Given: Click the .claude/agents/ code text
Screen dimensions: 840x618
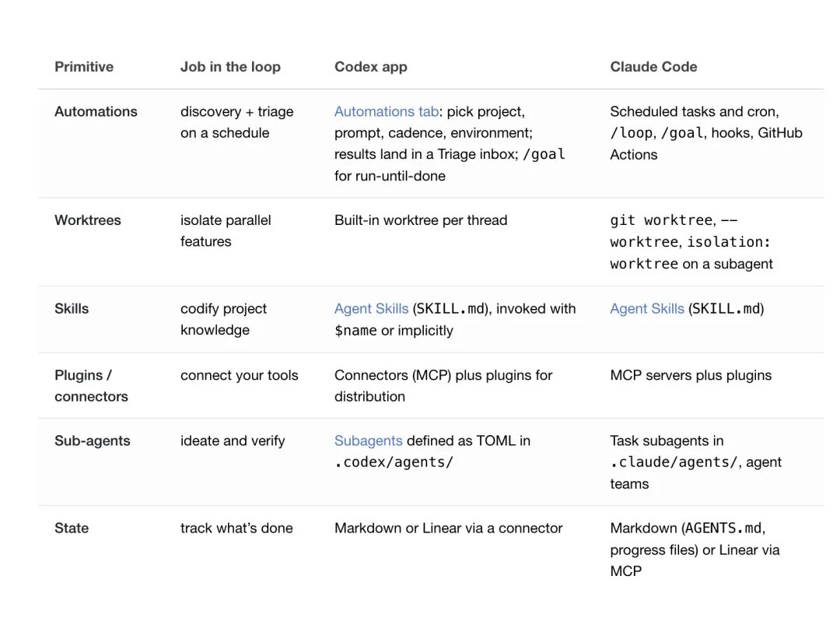Looking at the screenshot, I should click(674, 462).
